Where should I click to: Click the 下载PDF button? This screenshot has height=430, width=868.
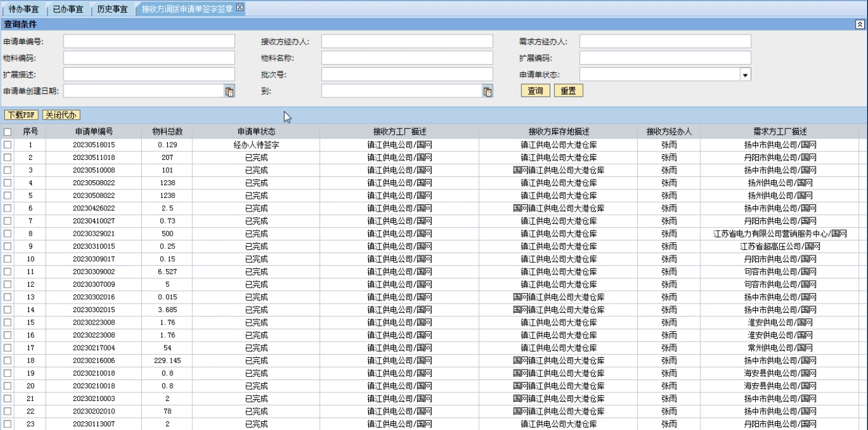pos(22,115)
